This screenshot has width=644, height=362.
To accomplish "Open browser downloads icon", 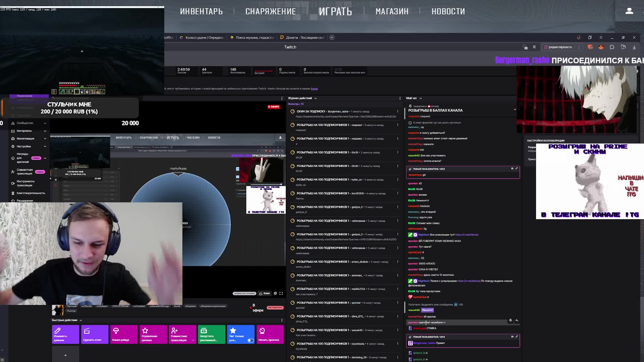I will click(x=634, y=47).
